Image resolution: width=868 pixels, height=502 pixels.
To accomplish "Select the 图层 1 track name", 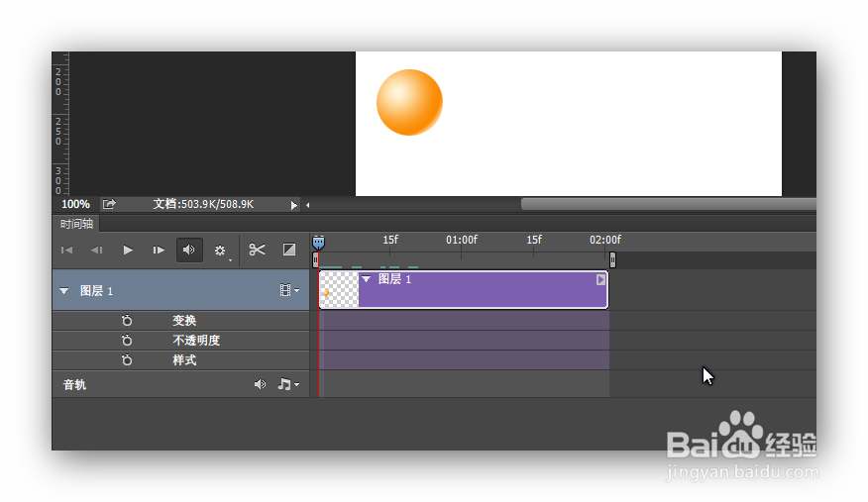I will tap(96, 291).
